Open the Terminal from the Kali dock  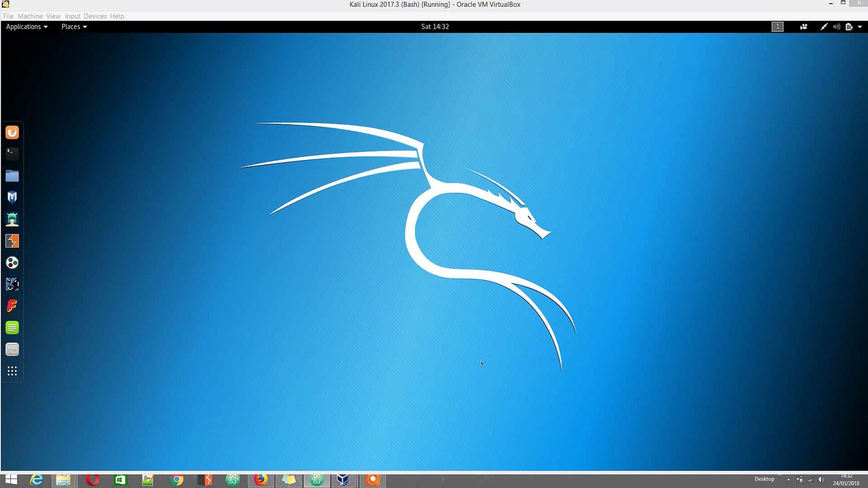pyautogui.click(x=12, y=154)
